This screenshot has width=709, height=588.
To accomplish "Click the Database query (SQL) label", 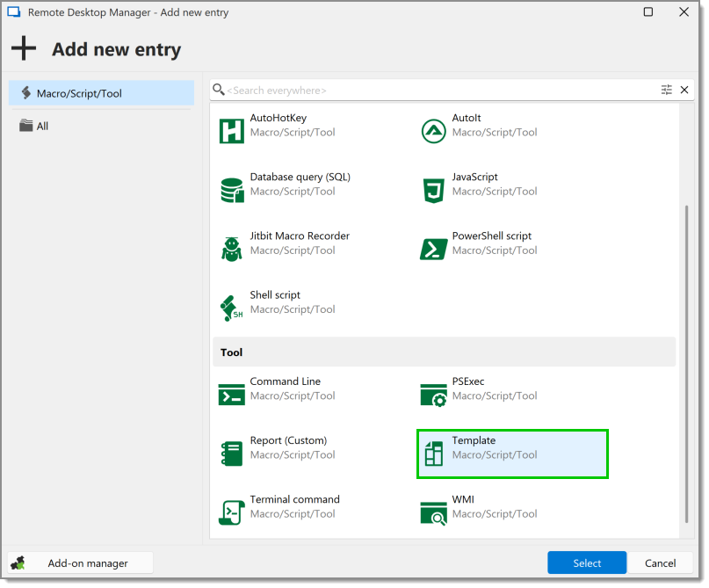I will coord(300,177).
